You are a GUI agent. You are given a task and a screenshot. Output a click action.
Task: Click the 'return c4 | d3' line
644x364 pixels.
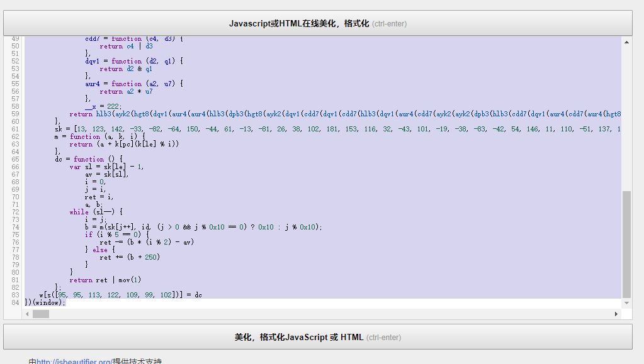click(126, 47)
